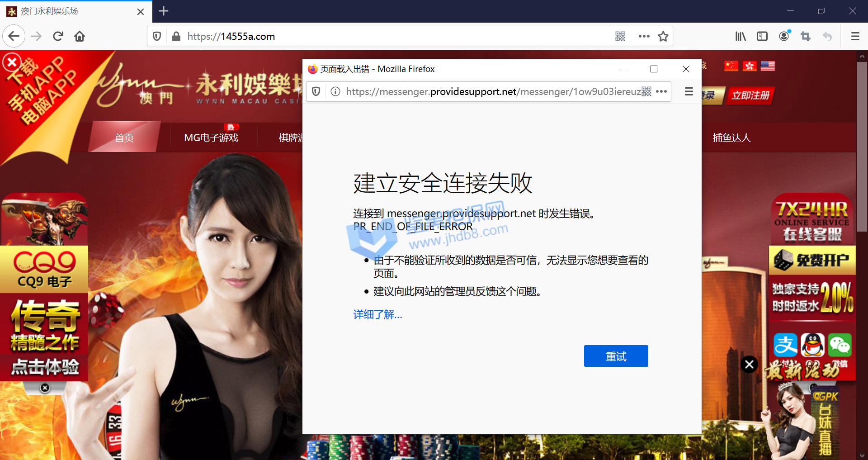Open the 首页 navigation tab
Viewport: 868px width, 460px height.
(x=124, y=138)
